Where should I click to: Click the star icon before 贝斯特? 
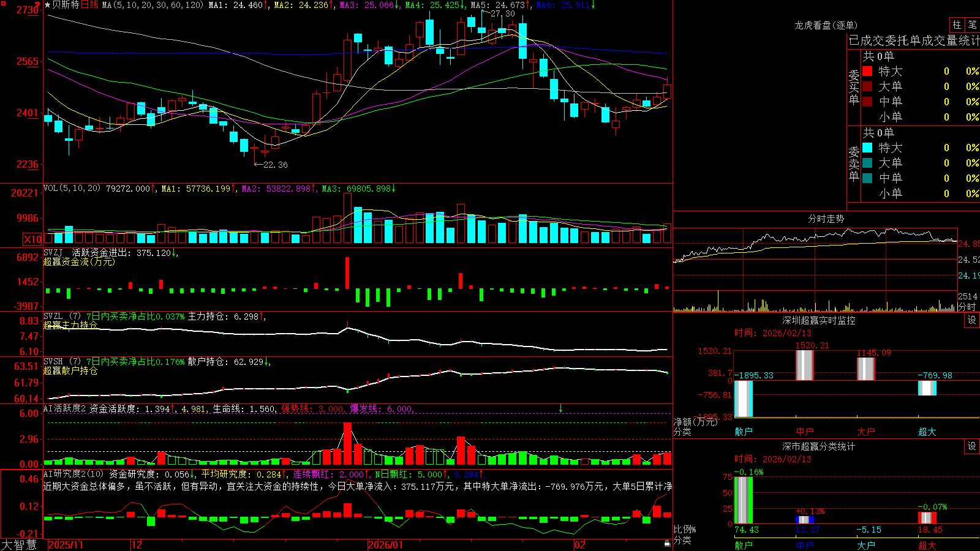[47, 5]
